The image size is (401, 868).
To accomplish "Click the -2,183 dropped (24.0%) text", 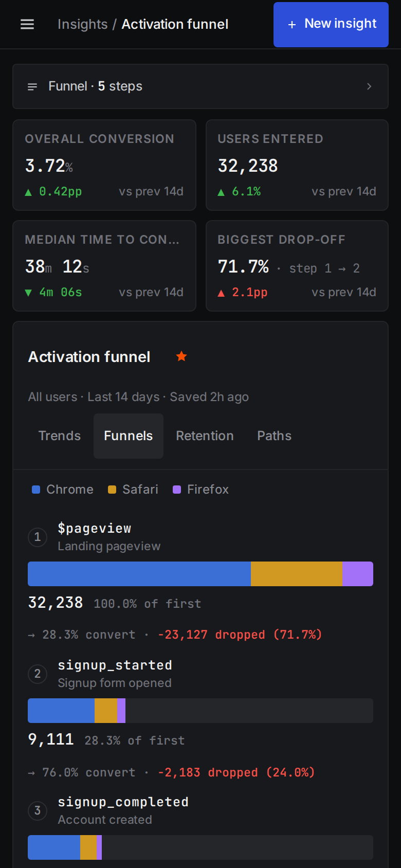I will 236,772.
